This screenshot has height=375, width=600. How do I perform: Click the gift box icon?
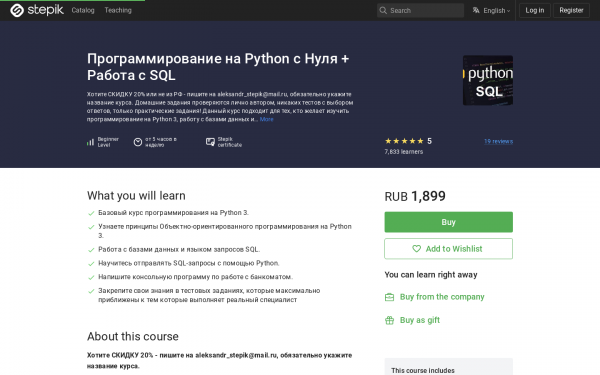(389, 320)
